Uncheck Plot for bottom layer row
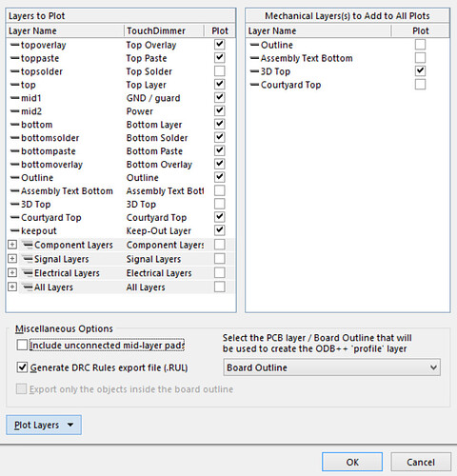 (219, 124)
